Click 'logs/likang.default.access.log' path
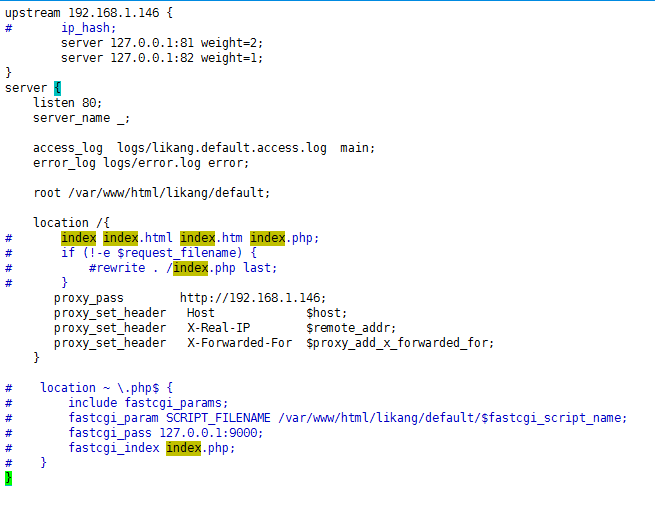This screenshot has height=511, width=655. (x=222, y=148)
